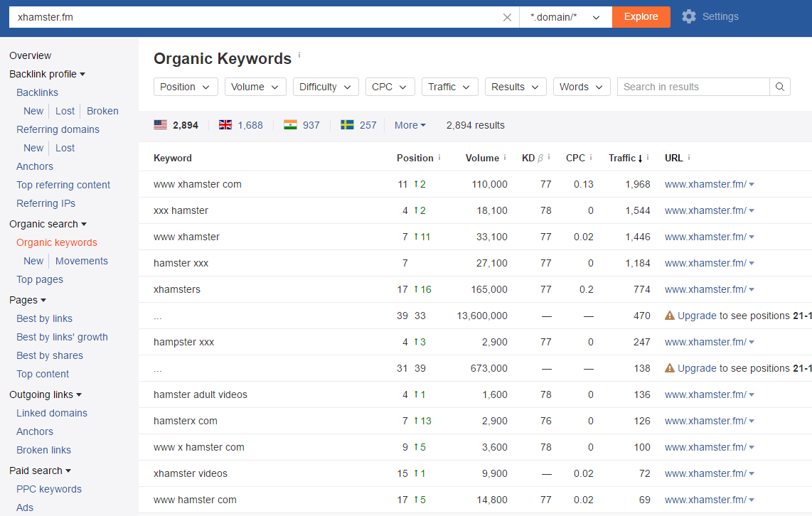Screen dimensions: 812x516
Task: Select the Sweden flag filter
Action: pos(347,124)
